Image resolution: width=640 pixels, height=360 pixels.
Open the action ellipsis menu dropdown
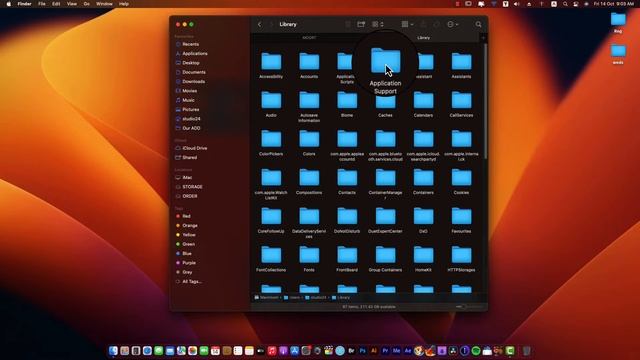452,24
